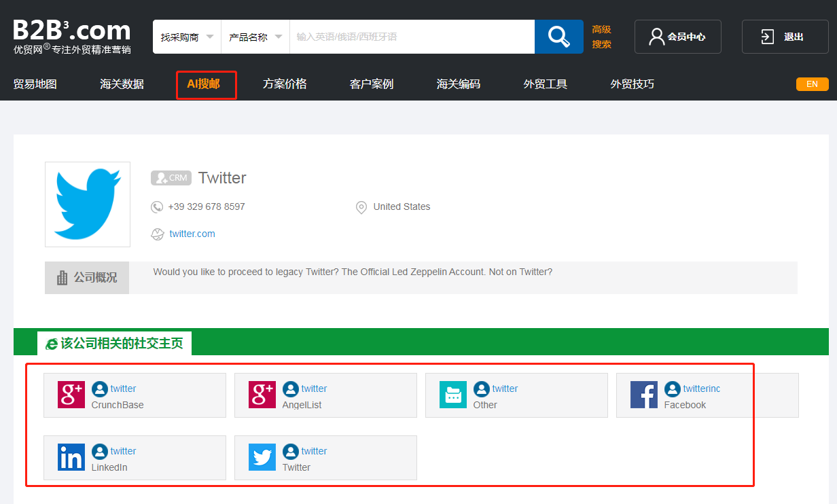Click the avatar icon on Twitter card
837x504 pixels.
[x=291, y=452]
